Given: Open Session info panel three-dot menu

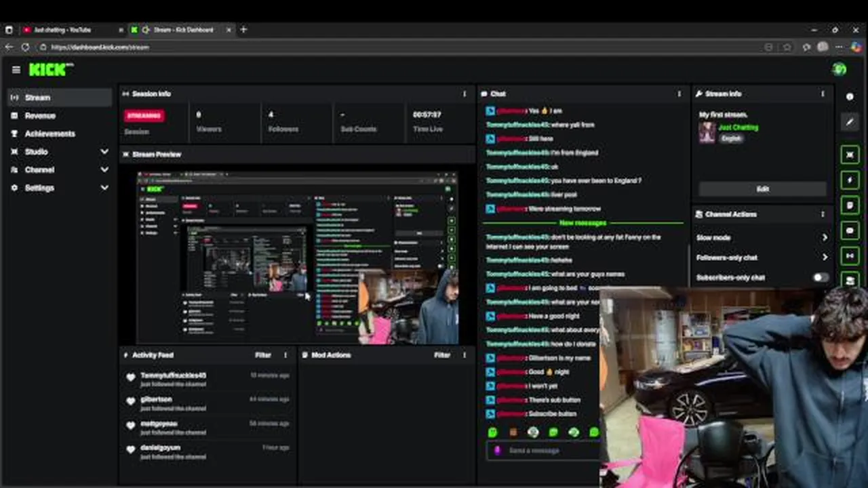Looking at the screenshot, I should point(465,94).
